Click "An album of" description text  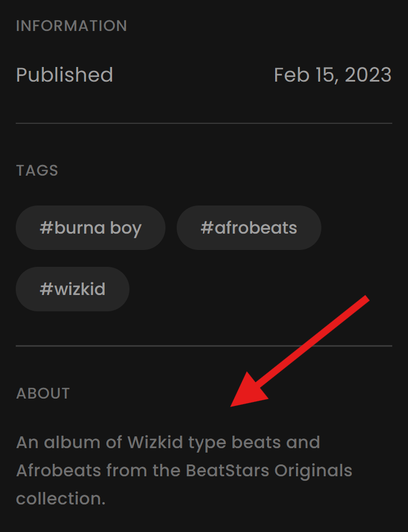click(x=69, y=442)
